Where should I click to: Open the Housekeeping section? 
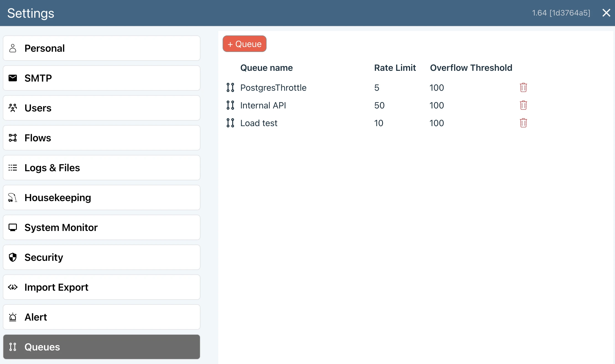point(101,198)
